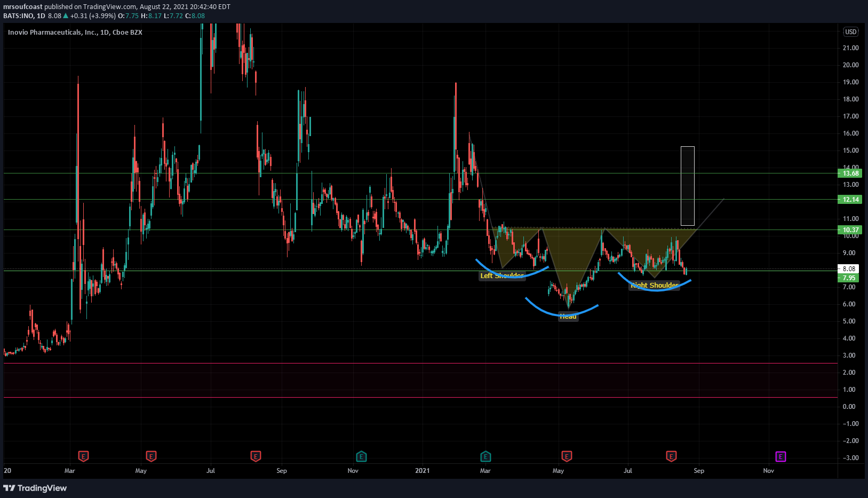Click the TradingView logo

(35, 488)
